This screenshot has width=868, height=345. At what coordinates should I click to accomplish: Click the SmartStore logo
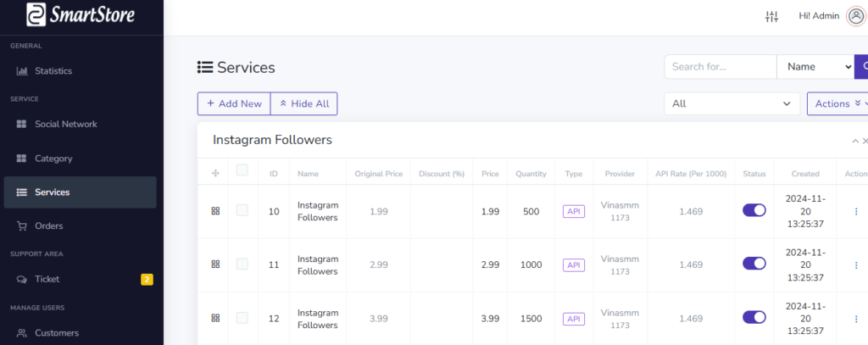[81, 15]
